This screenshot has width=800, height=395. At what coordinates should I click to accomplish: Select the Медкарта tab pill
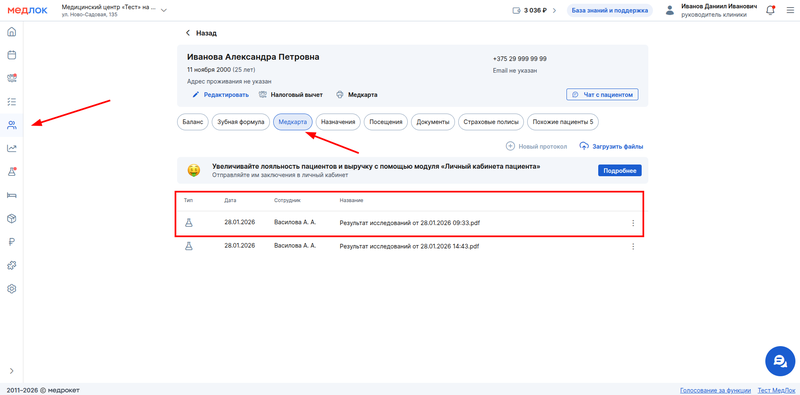point(292,122)
